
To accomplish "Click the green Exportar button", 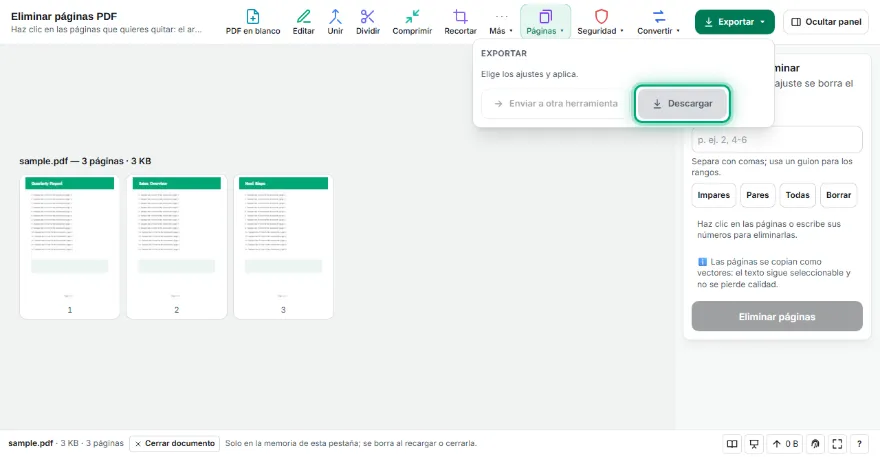I will point(734,22).
